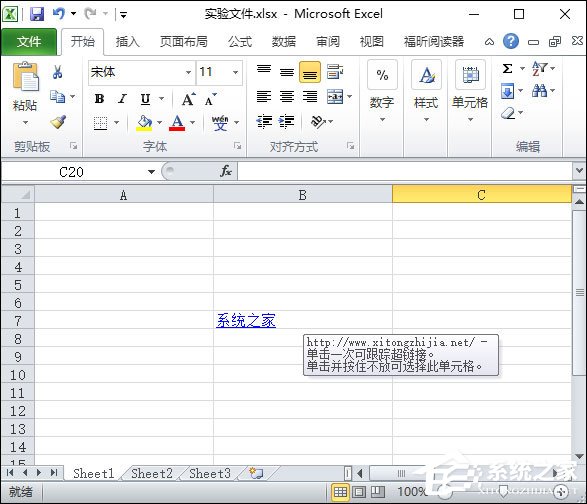
Task: Select the Format Painter brush
Action: [x=58, y=121]
